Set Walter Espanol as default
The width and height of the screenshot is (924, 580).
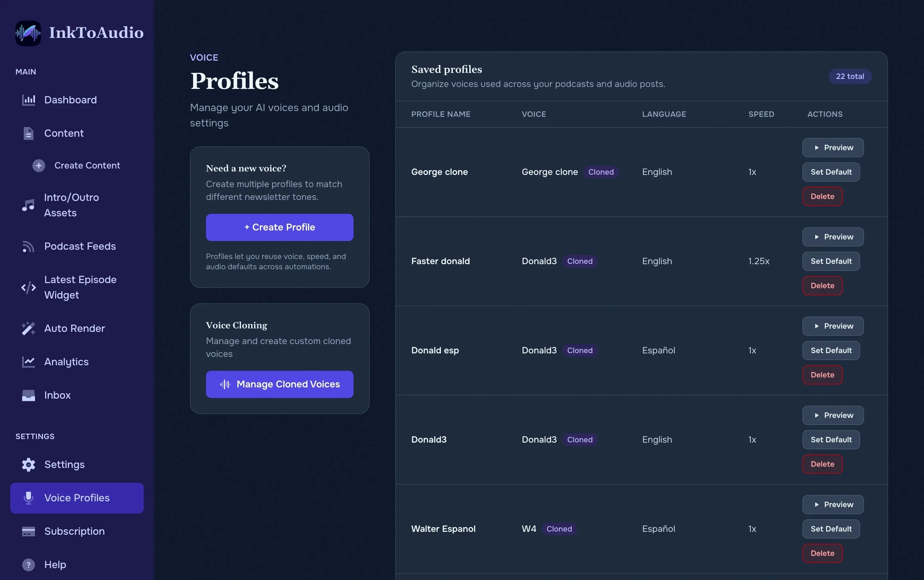coord(831,530)
